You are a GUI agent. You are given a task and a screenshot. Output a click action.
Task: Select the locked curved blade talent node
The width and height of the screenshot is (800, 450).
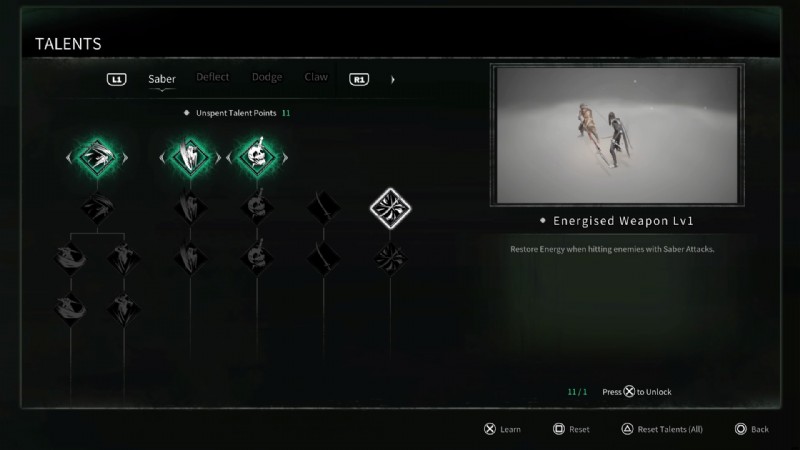click(x=324, y=207)
